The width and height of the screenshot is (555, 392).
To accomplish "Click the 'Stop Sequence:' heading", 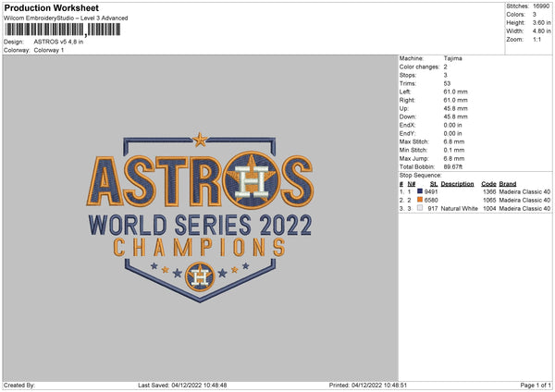I will pyautogui.click(x=421, y=176).
